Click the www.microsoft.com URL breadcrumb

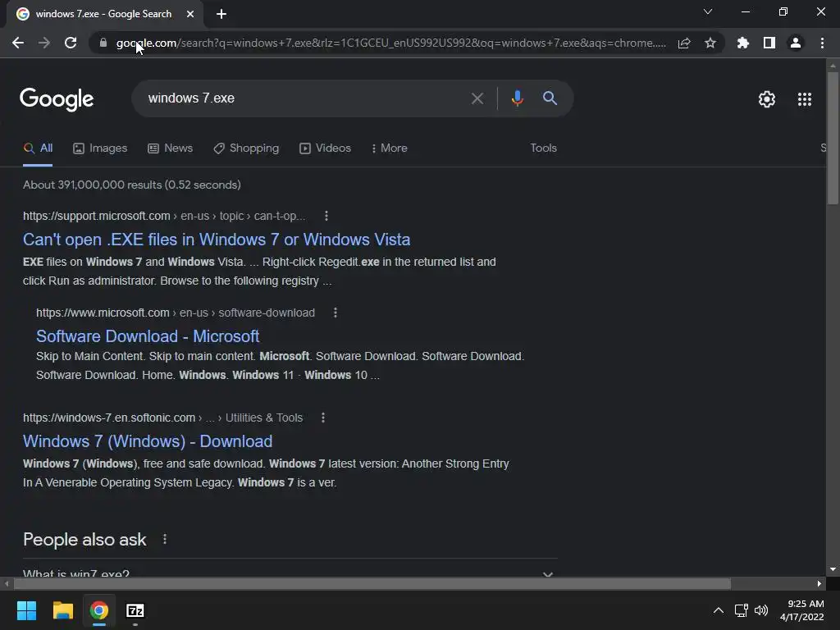pos(176,313)
